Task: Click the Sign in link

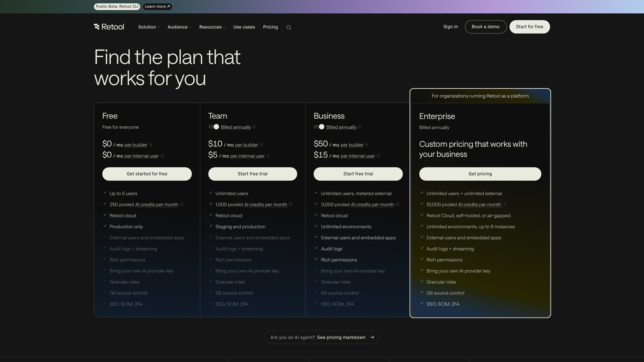Action: (451, 27)
